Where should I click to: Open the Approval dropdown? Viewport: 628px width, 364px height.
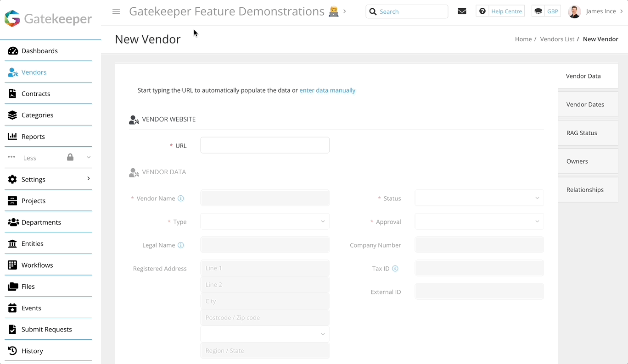pyautogui.click(x=479, y=221)
